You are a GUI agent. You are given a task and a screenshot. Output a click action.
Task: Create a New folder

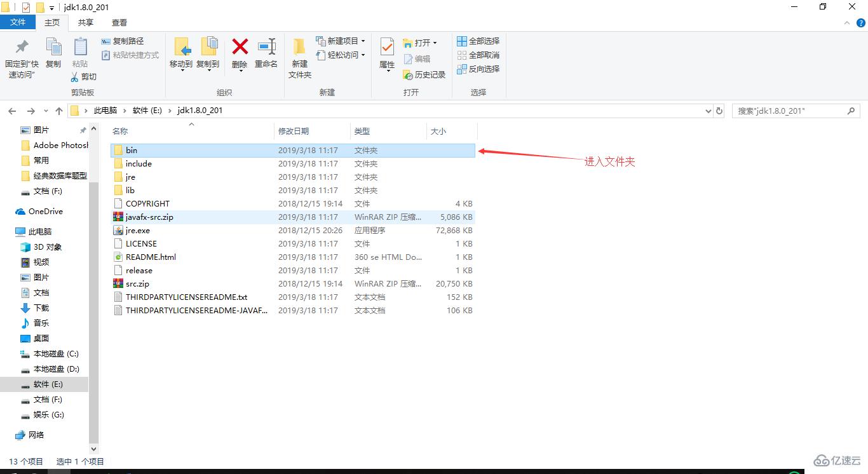pos(300,57)
